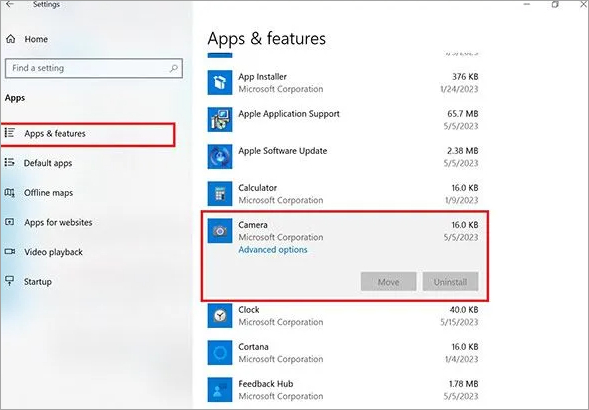The width and height of the screenshot is (589, 410).
Task: Click the Default apps icon
Action: pos(9,162)
